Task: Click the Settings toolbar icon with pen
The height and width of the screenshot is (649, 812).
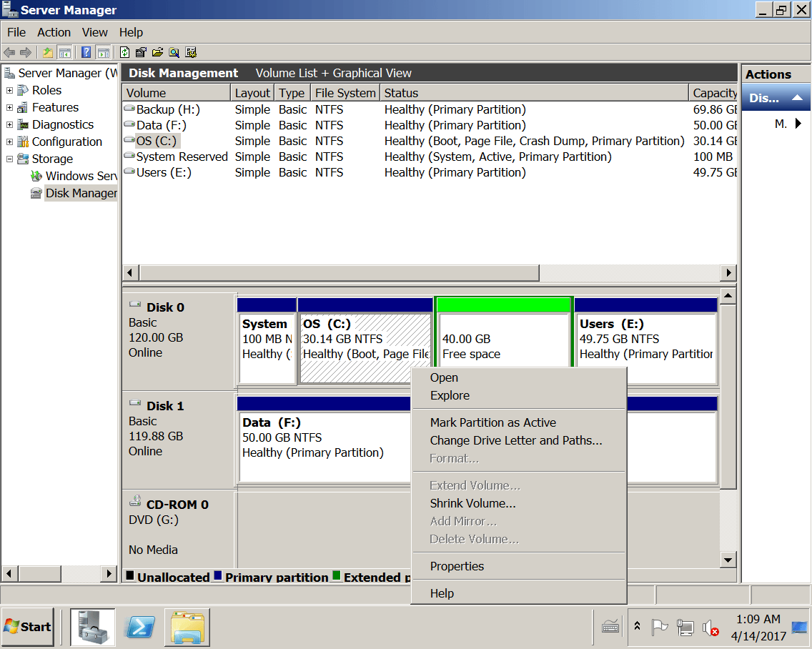Action: point(141,52)
